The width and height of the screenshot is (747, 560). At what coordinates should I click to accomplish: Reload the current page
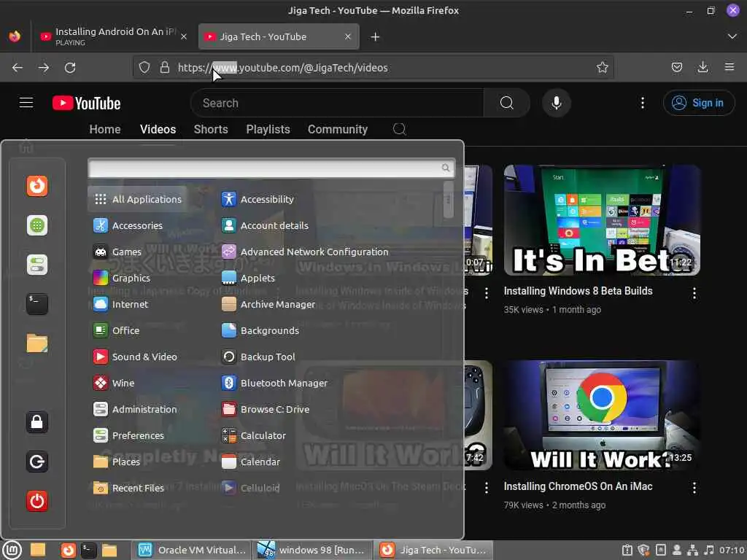click(70, 68)
